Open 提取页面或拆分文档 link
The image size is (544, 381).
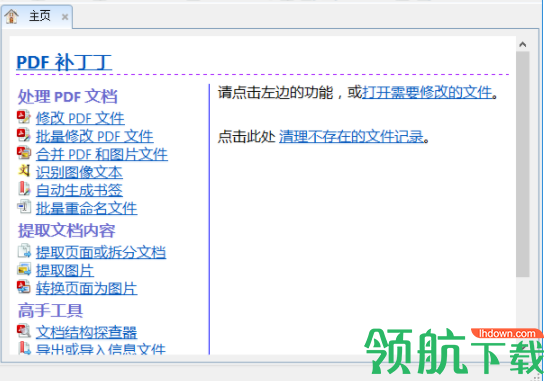pyautogui.click(x=101, y=253)
